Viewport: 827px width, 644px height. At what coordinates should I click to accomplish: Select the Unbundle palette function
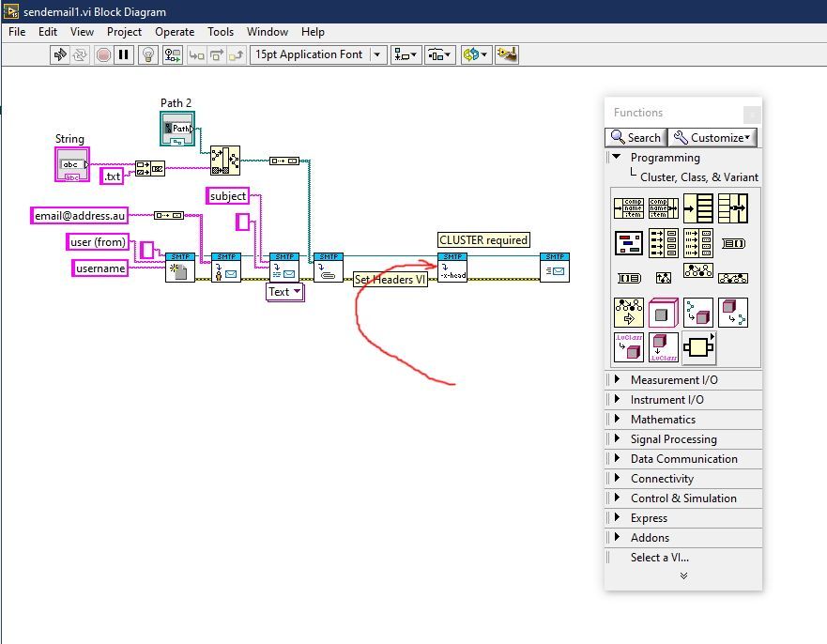[x=698, y=208]
